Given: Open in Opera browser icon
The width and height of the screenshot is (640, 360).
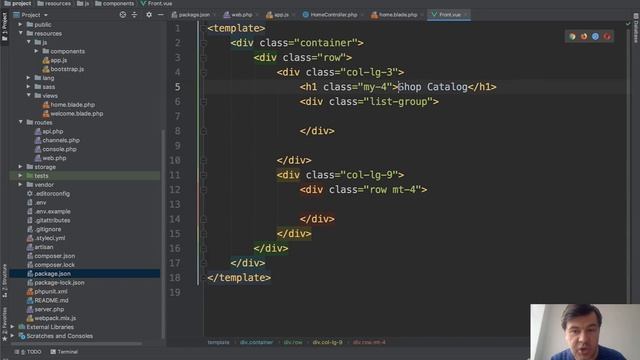Looking at the screenshot, I should 607,37.
